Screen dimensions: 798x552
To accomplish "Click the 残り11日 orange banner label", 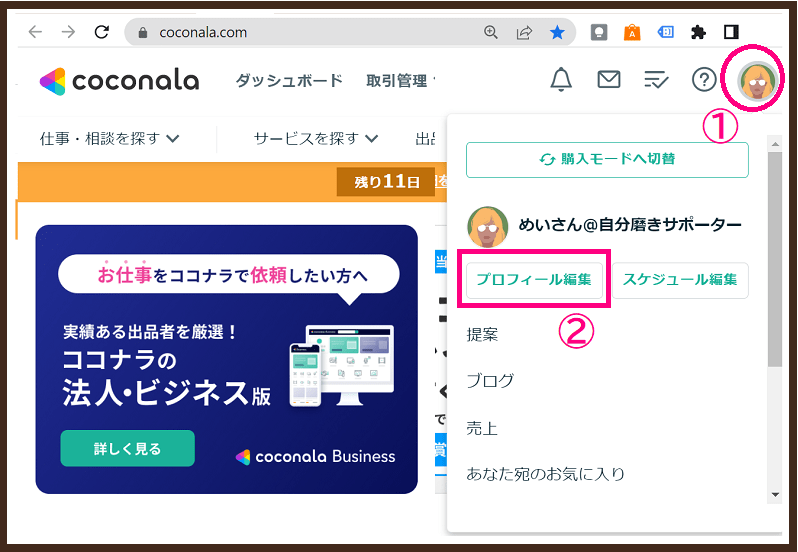I will [x=386, y=182].
